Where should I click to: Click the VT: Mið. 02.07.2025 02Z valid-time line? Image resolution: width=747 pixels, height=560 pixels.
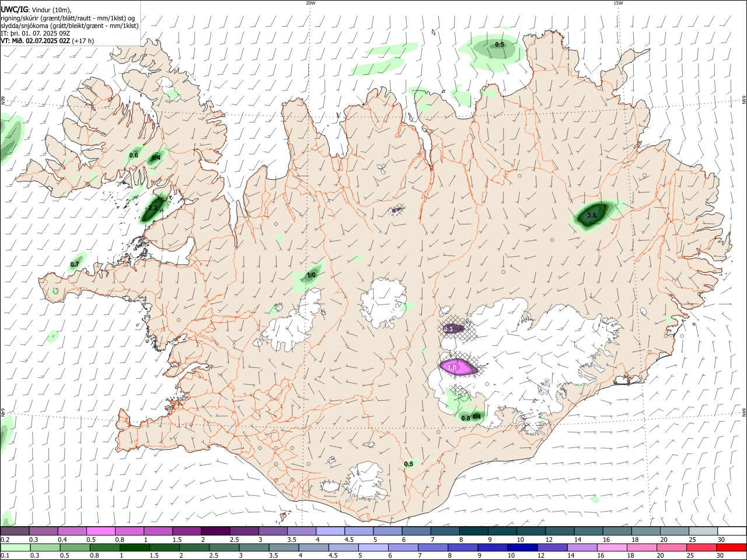pos(47,41)
